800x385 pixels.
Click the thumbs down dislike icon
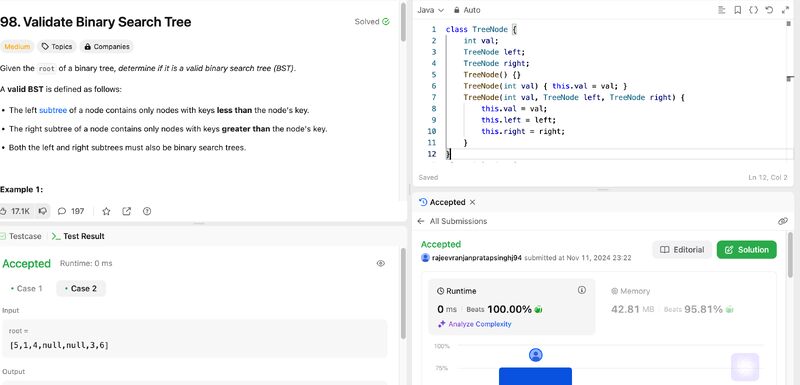pyautogui.click(x=43, y=211)
